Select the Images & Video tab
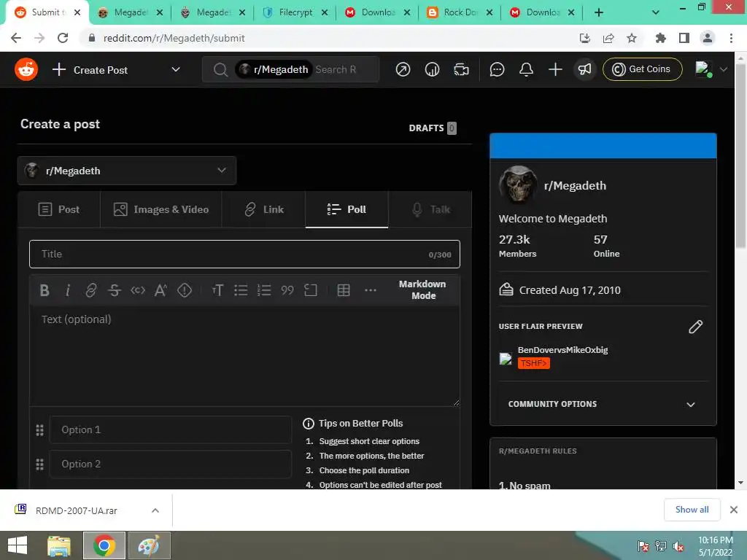747x560 pixels. pyautogui.click(x=161, y=209)
